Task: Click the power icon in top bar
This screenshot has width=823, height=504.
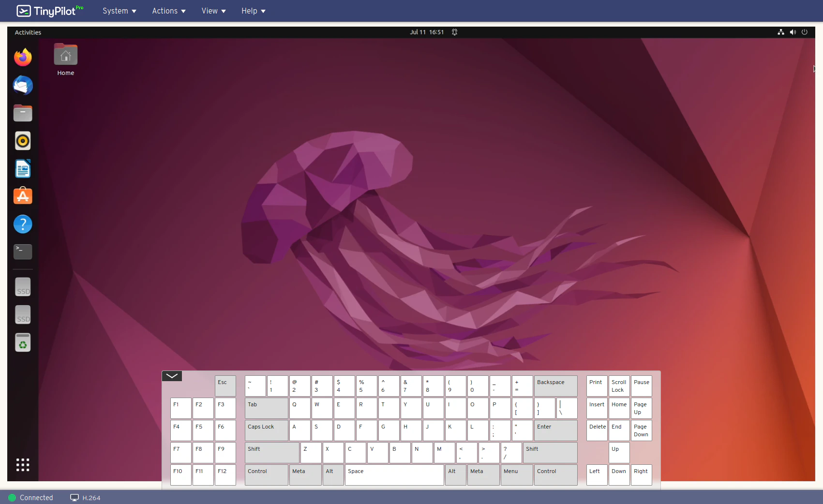Action: 805,32
